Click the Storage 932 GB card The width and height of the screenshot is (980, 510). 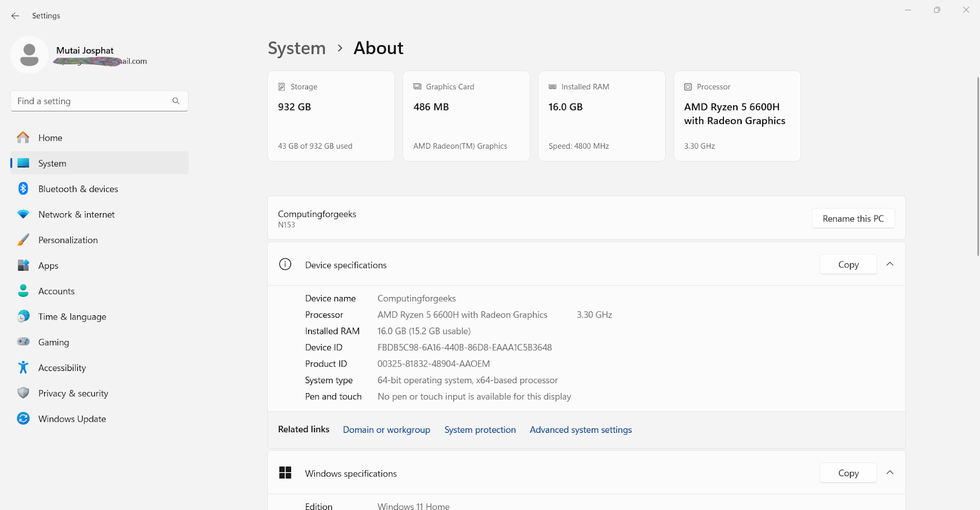click(331, 116)
